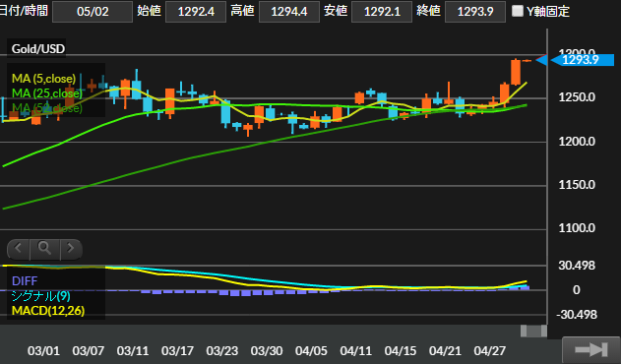Pan chart left with the back arrow
Viewport: 621px width, 364px height.
point(19,249)
